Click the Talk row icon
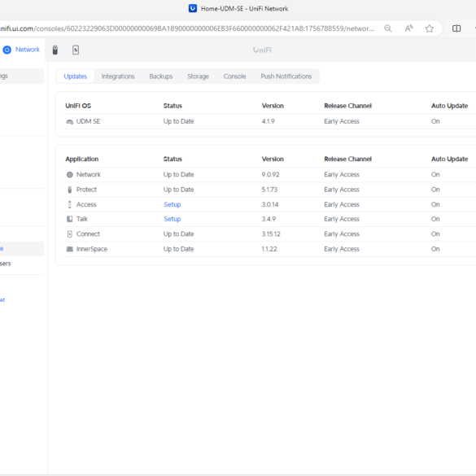Viewport: 476px width, 476px height. [x=69, y=219]
